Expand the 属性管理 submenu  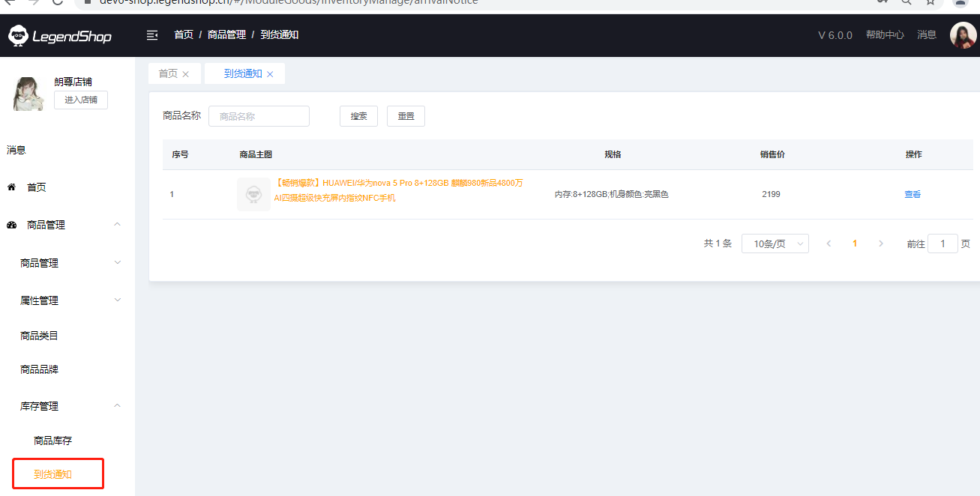[117, 300]
